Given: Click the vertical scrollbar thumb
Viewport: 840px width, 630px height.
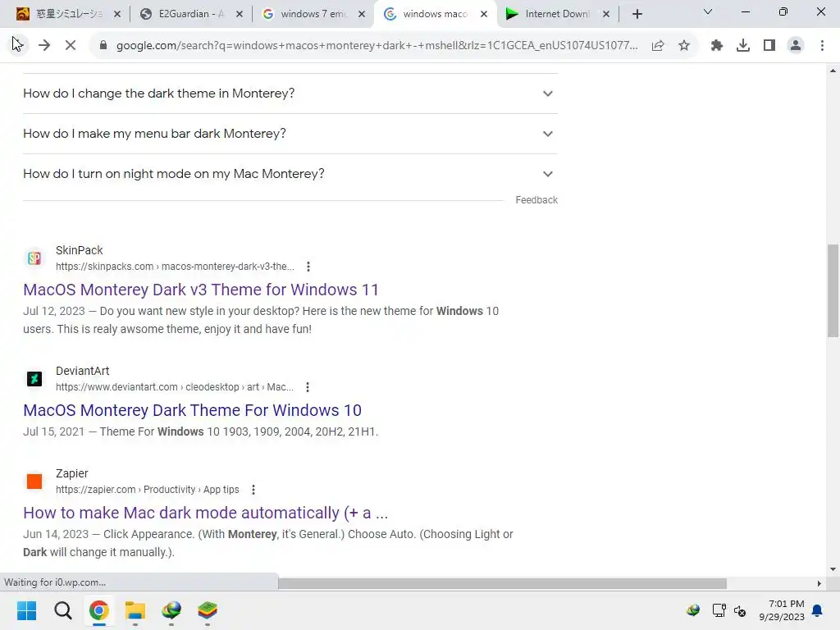Looking at the screenshot, I should click(833, 290).
